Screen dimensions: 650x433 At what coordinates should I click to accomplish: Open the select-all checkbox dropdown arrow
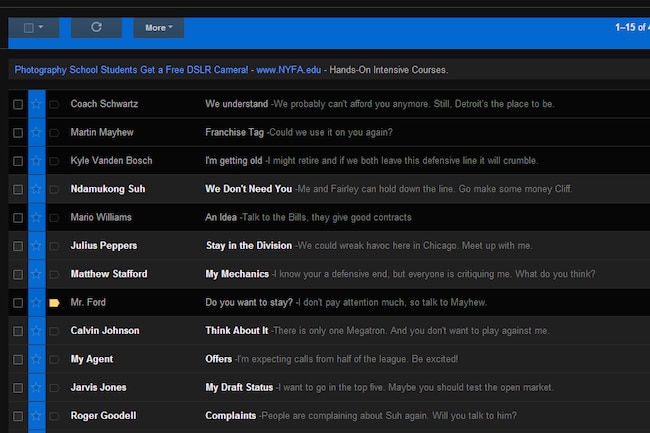(41, 27)
